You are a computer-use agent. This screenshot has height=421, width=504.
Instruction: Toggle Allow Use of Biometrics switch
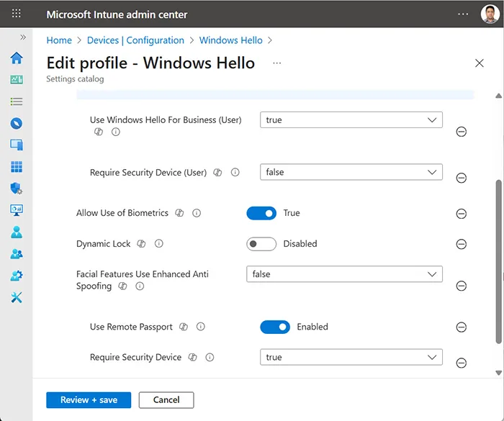pyautogui.click(x=261, y=213)
